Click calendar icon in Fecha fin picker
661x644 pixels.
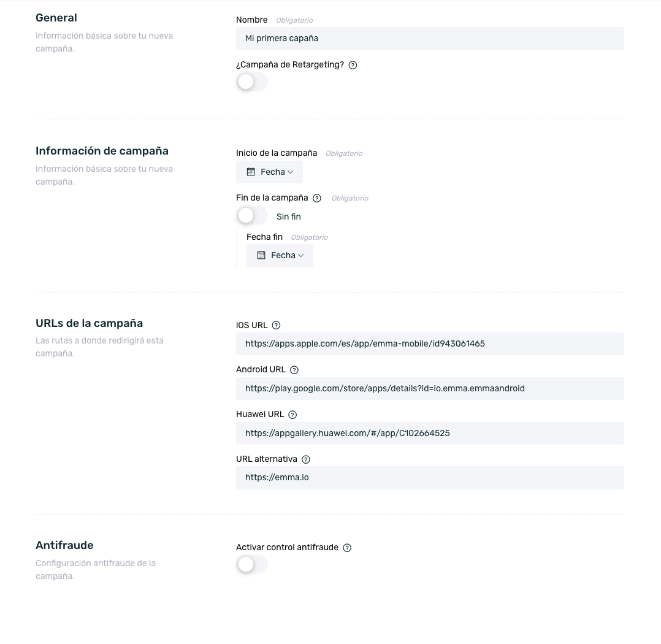pos(261,255)
